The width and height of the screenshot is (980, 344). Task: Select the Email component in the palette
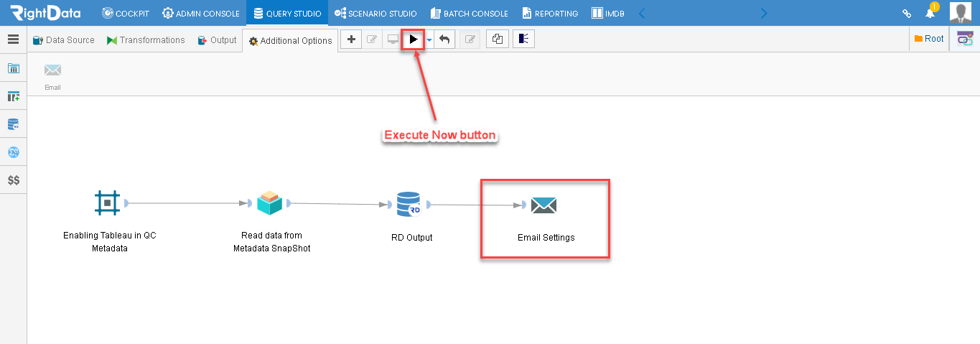click(52, 75)
